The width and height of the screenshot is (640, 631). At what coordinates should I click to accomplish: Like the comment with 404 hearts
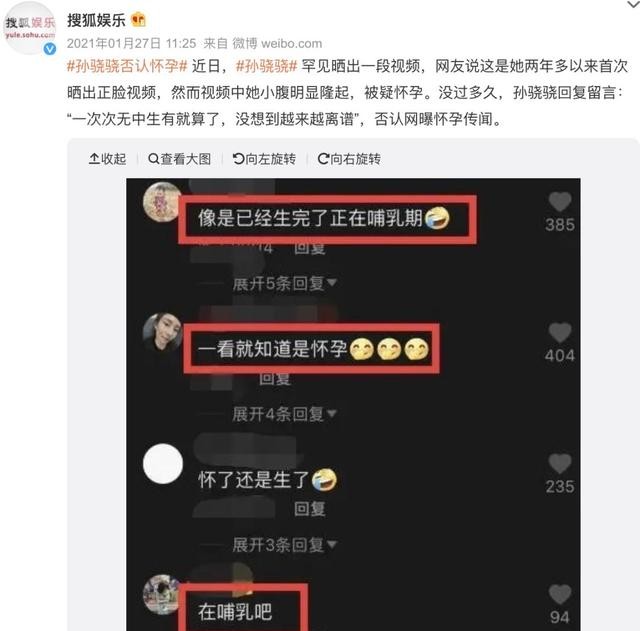[x=560, y=333]
